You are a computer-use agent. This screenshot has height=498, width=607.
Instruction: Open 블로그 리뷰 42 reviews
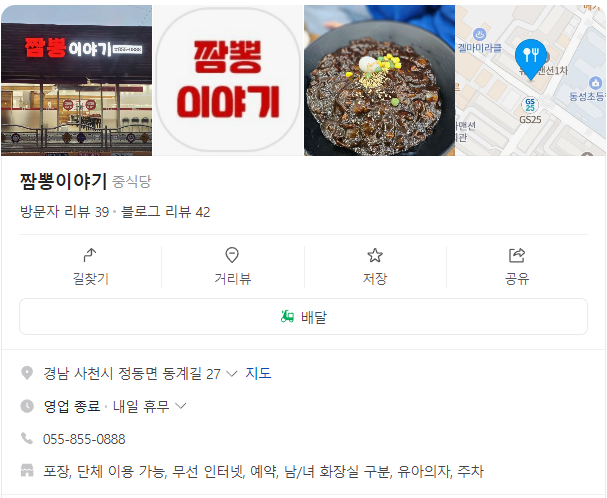tap(166, 212)
